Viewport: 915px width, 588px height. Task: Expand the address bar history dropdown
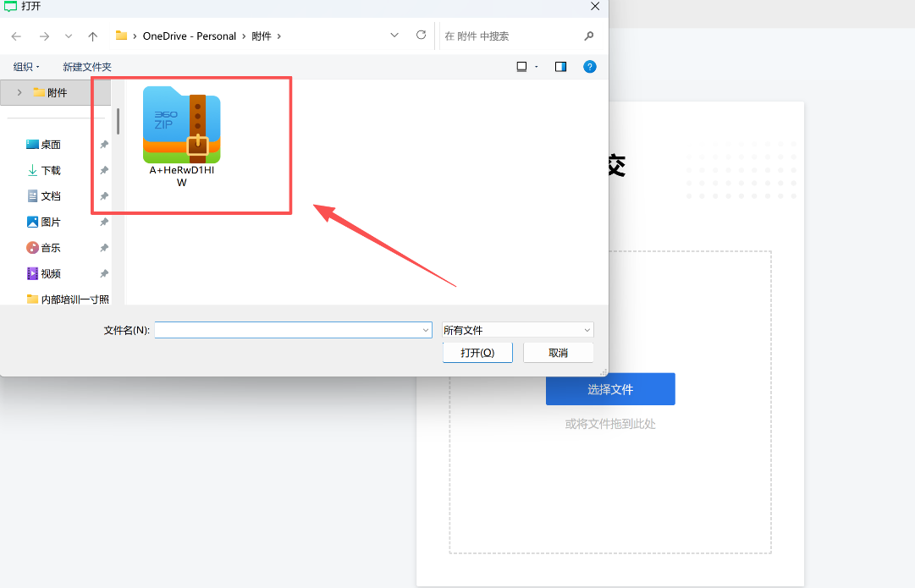(x=394, y=36)
